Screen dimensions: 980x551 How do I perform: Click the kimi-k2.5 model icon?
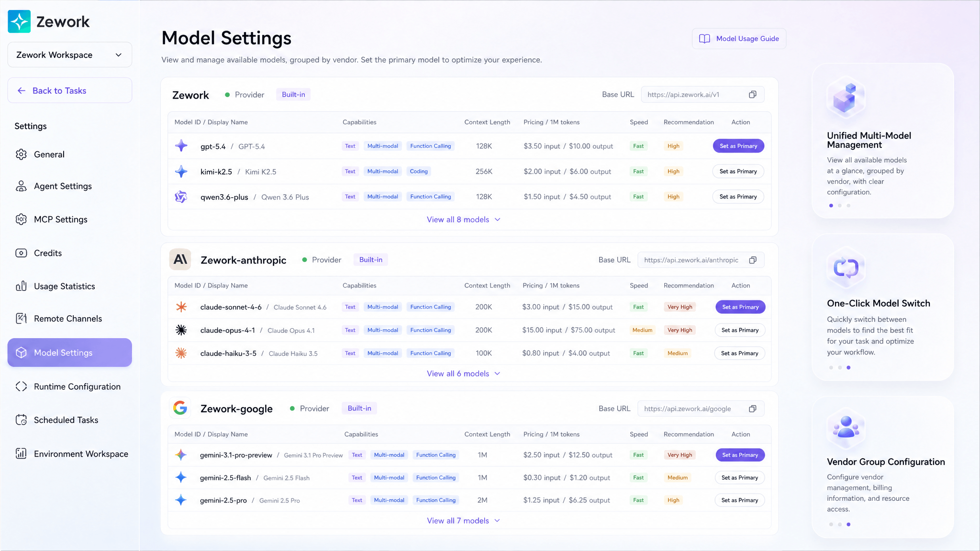[x=181, y=171]
